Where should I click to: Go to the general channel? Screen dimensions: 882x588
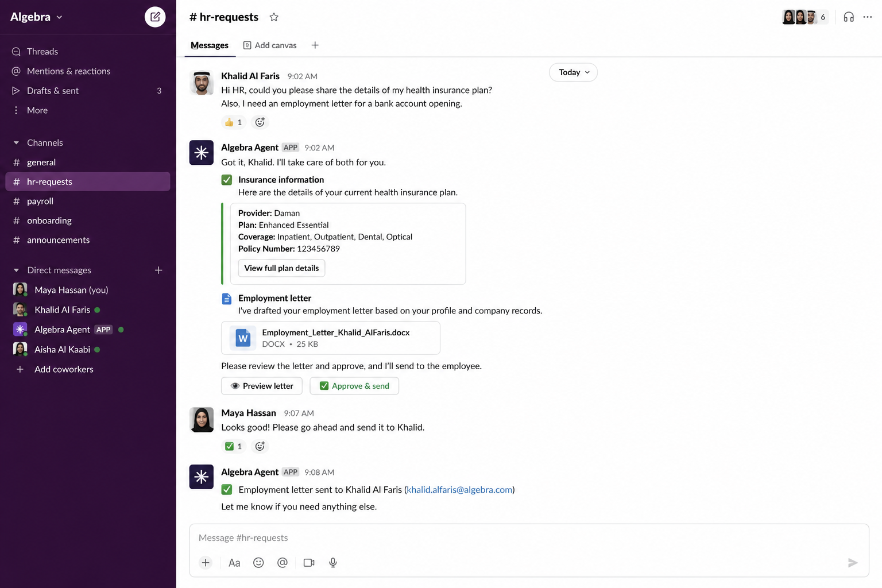click(88, 163)
